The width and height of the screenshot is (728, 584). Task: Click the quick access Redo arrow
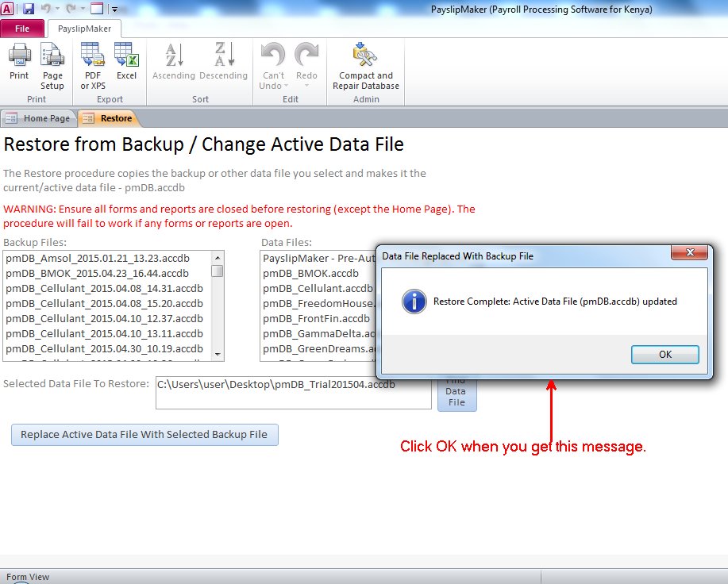[x=71, y=9]
